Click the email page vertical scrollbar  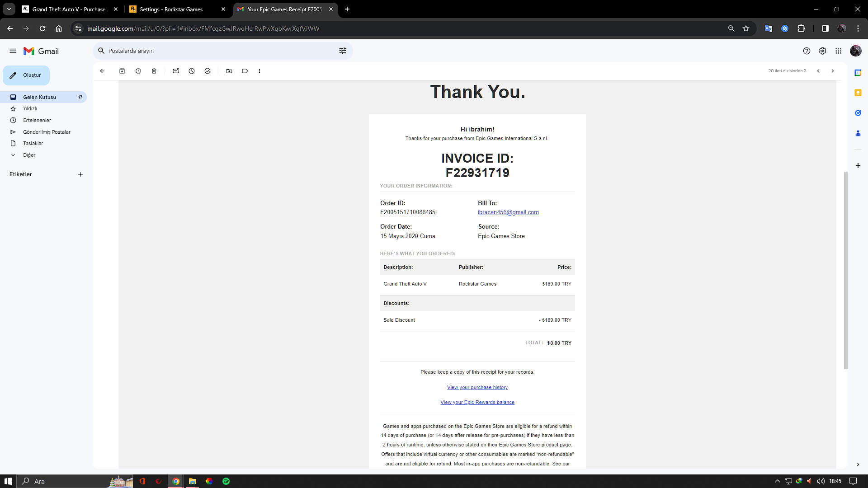click(x=845, y=271)
